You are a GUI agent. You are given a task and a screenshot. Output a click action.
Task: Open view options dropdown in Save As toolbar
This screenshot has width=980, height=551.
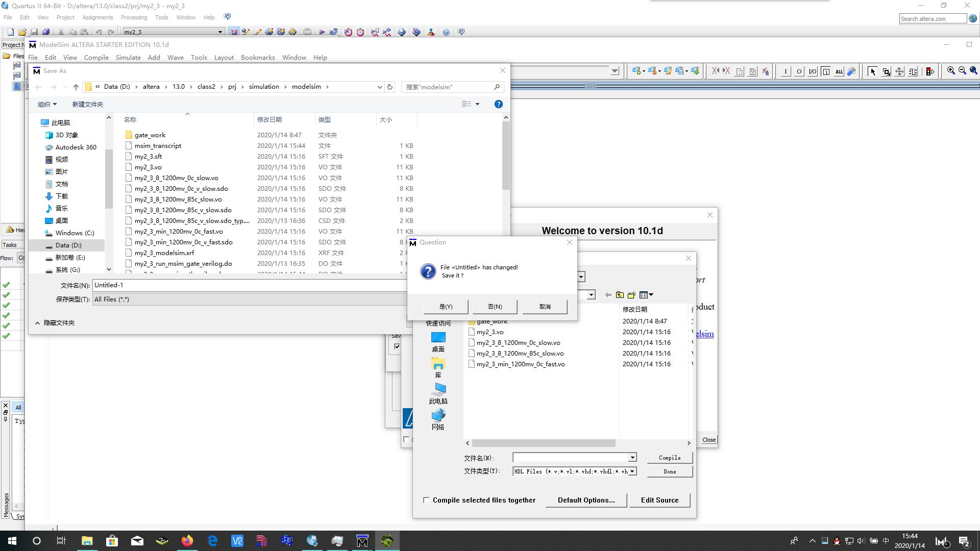478,104
